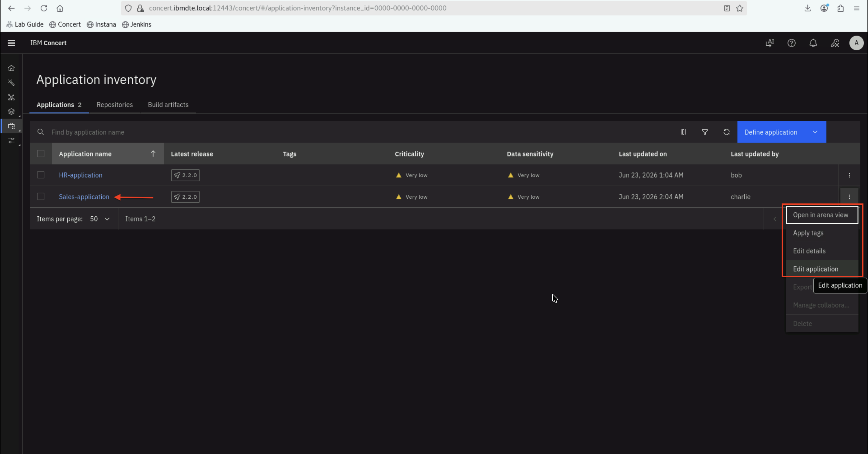Select the HR-application row checkbox
The width and height of the screenshot is (868, 454).
(41, 175)
